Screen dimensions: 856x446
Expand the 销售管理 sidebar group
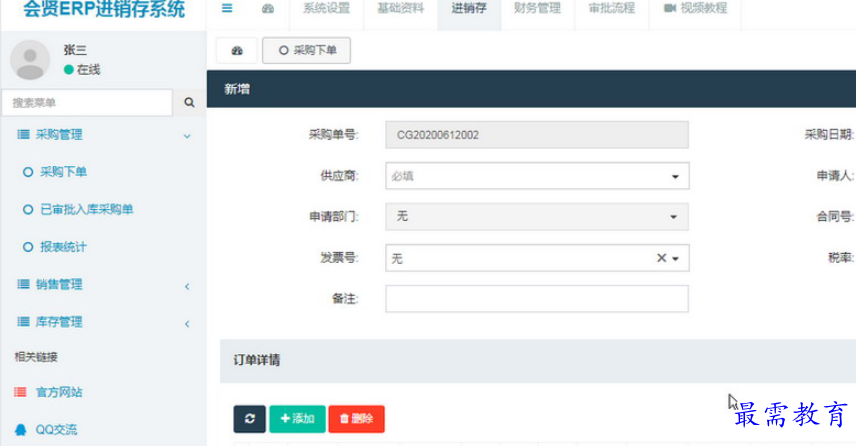pos(104,284)
